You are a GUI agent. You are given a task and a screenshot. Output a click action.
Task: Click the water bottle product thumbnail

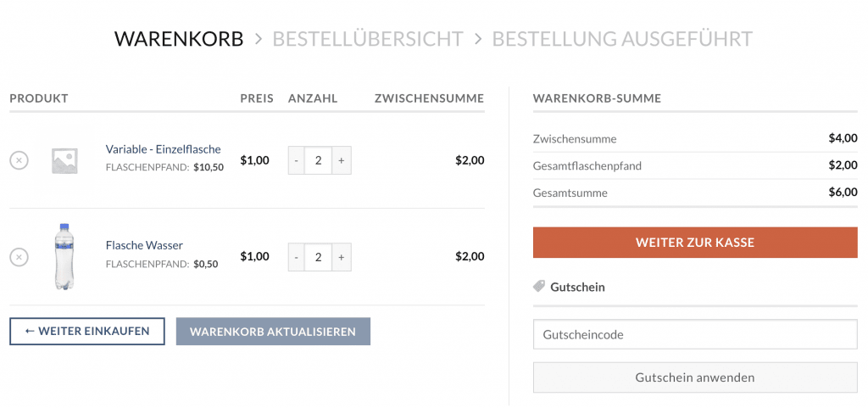(64, 256)
